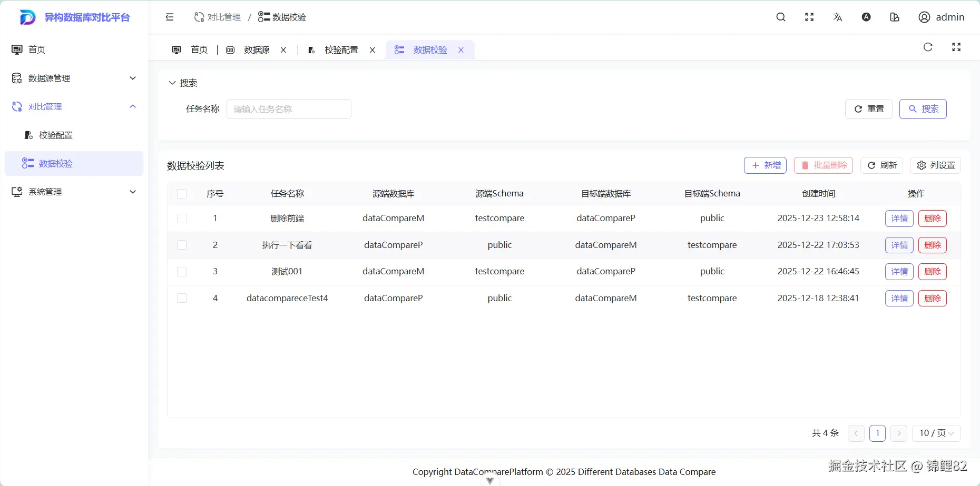Expand the 数据源管理 sidebar menu
The width and height of the screenshot is (980, 486).
pos(74,78)
